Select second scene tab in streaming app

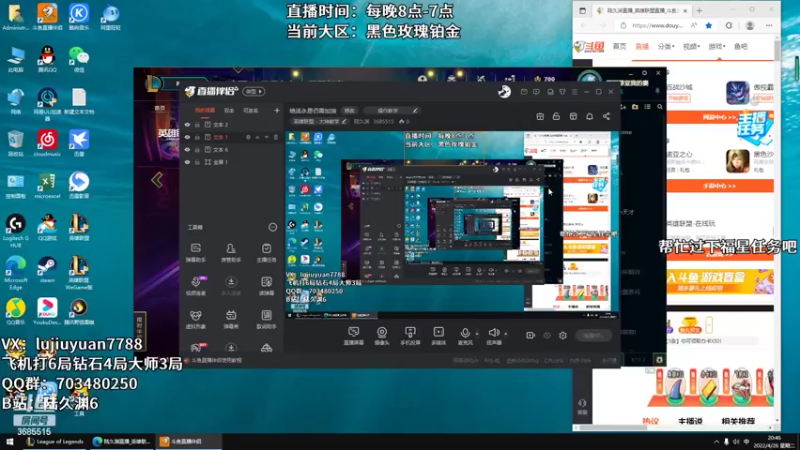229,110
